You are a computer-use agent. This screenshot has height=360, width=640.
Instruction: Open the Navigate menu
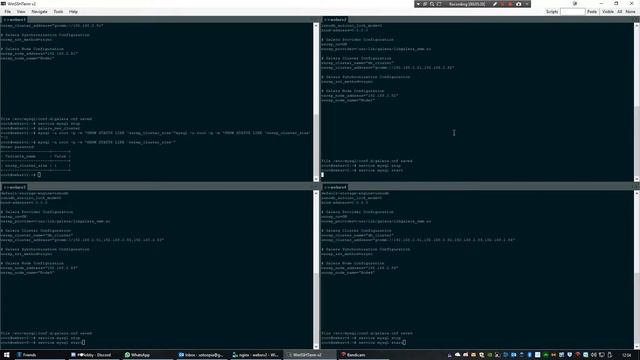[x=39, y=12]
